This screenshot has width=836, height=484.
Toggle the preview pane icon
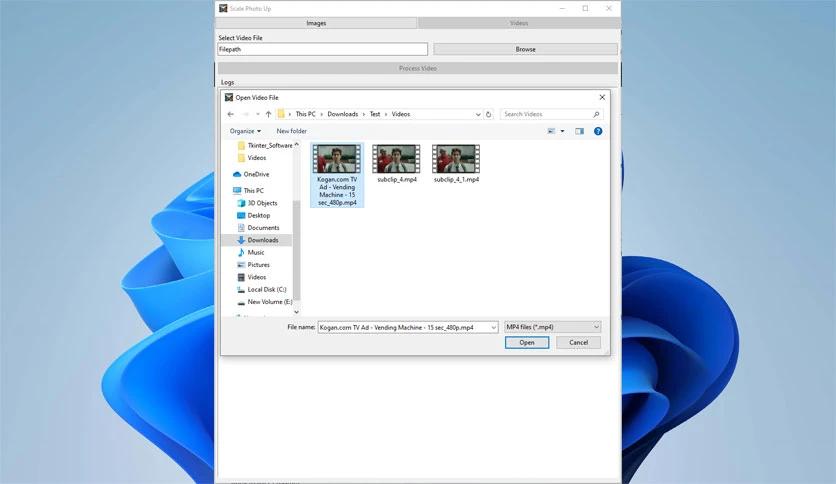[580, 131]
